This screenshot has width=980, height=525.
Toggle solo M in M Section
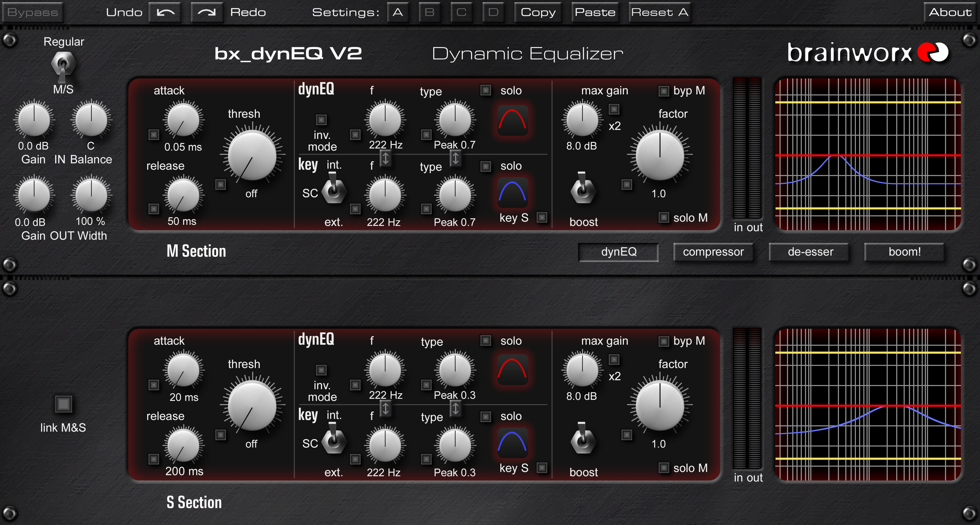(x=663, y=217)
